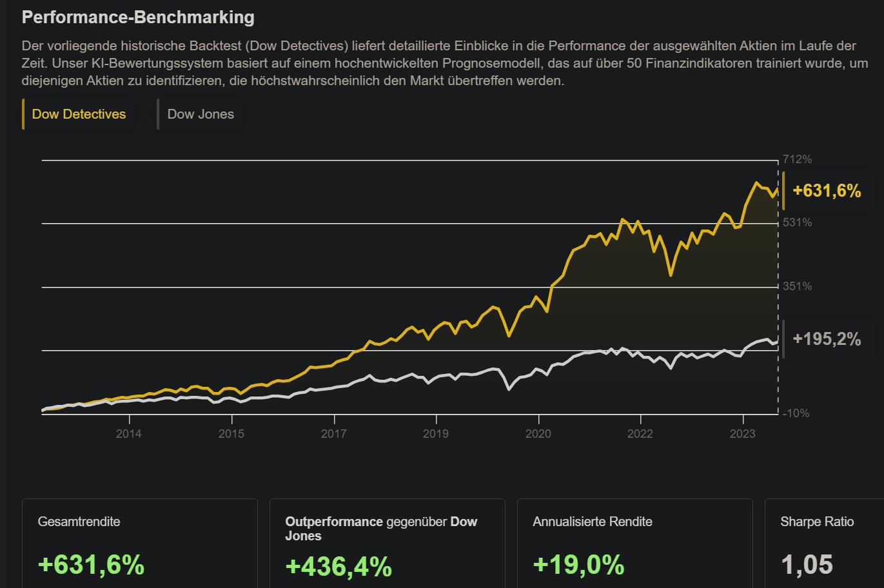Click the 531% y-axis label
The height and width of the screenshot is (588, 884).
tap(797, 222)
